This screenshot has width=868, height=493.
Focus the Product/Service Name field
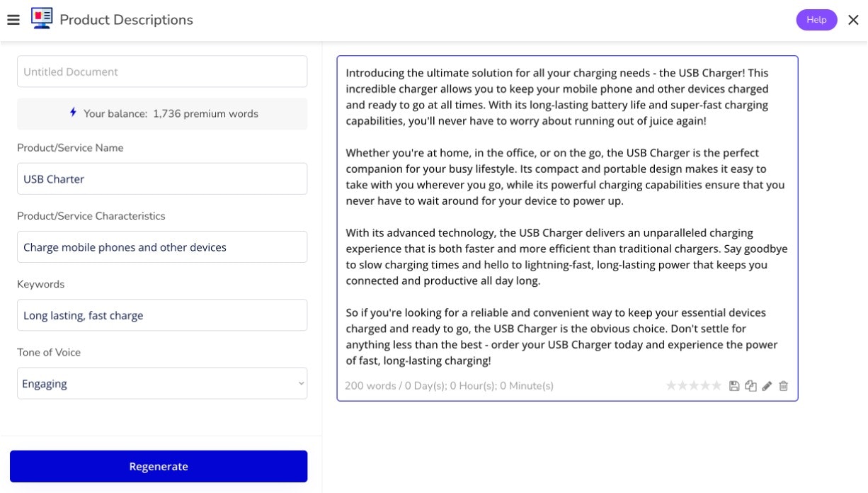162,178
